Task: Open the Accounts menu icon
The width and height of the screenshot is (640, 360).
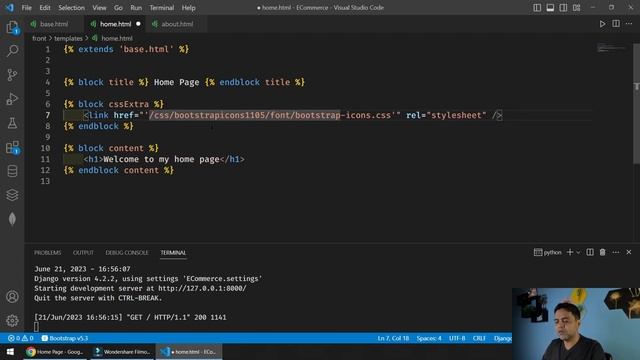Action: tap(12, 297)
